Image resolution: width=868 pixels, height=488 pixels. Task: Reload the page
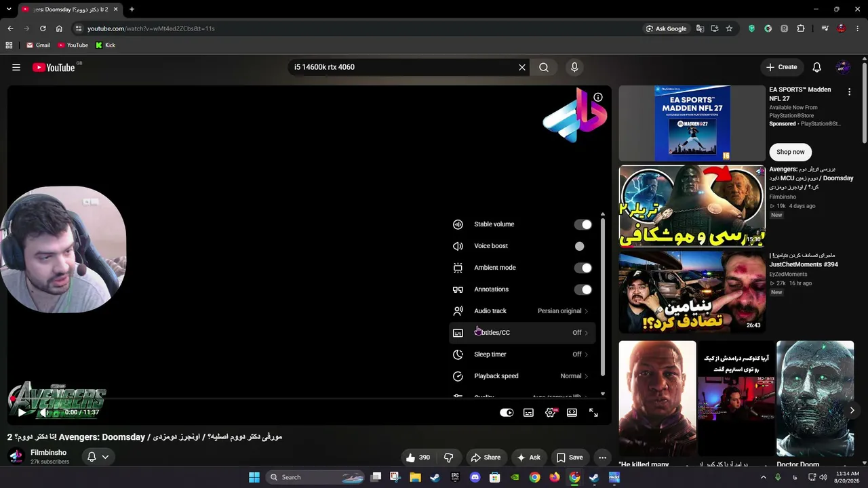point(43,28)
